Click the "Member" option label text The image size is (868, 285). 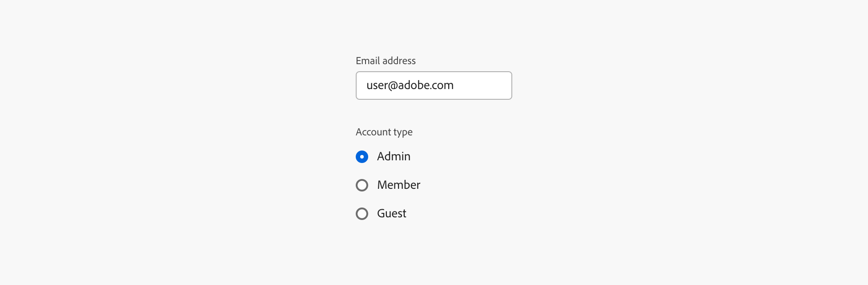pyautogui.click(x=398, y=185)
